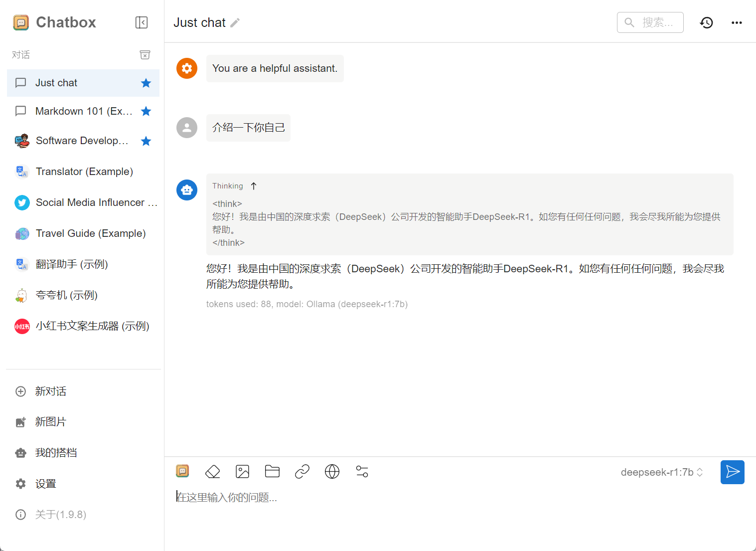Select the Travel Guide (Example) chat
The image size is (756, 551).
pos(83,233)
